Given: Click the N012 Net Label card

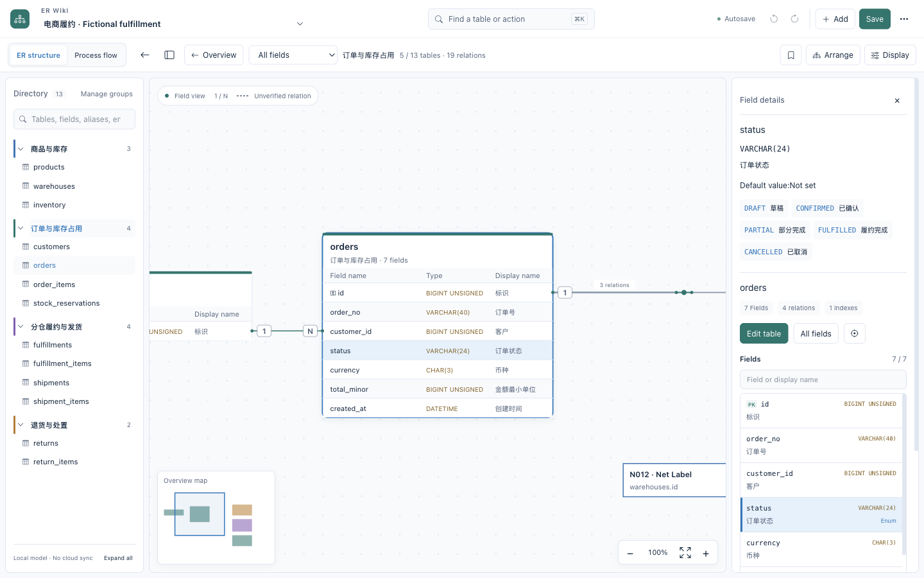Looking at the screenshot, I should click(x=674, y=480).
